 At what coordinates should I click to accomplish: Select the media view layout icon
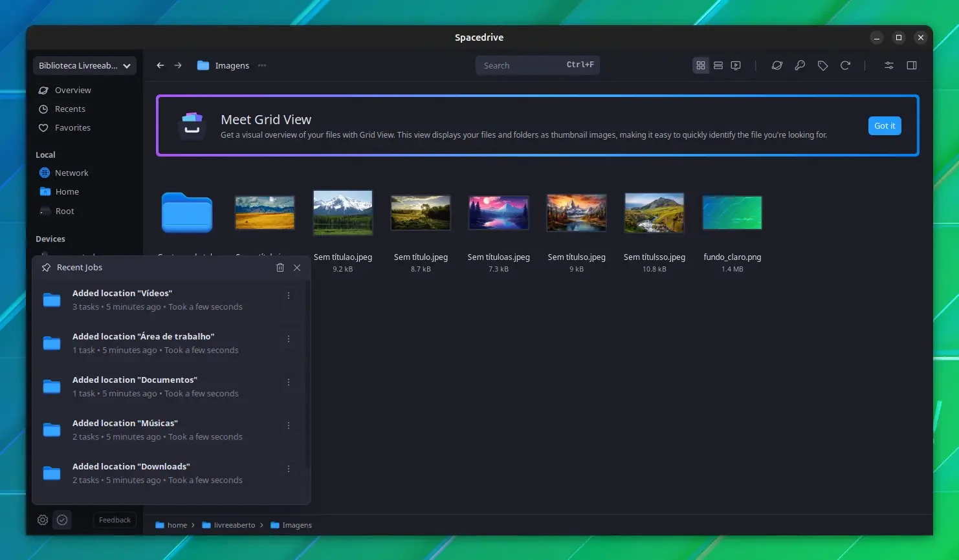(736, 65)
